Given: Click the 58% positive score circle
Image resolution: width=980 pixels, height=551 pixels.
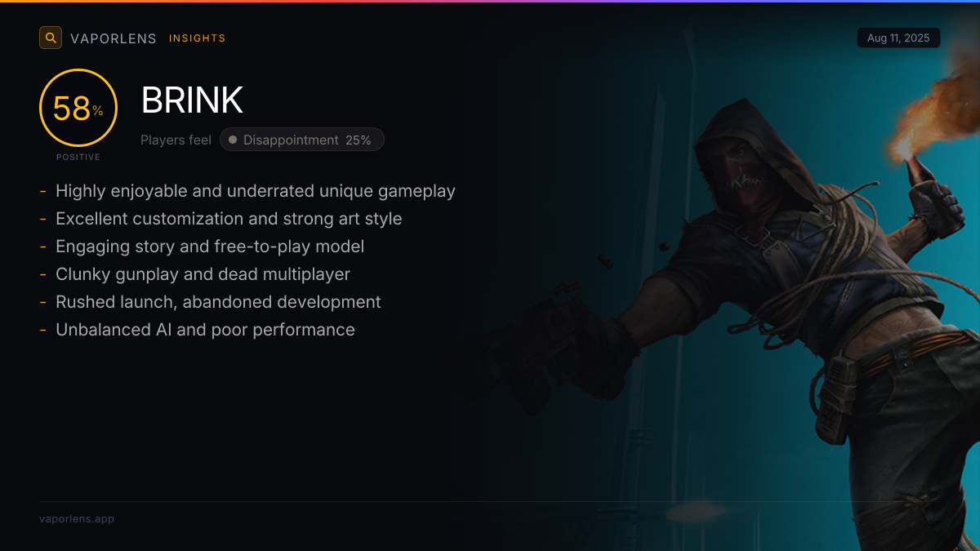Looking at the screenshot, I should [78, 108].
